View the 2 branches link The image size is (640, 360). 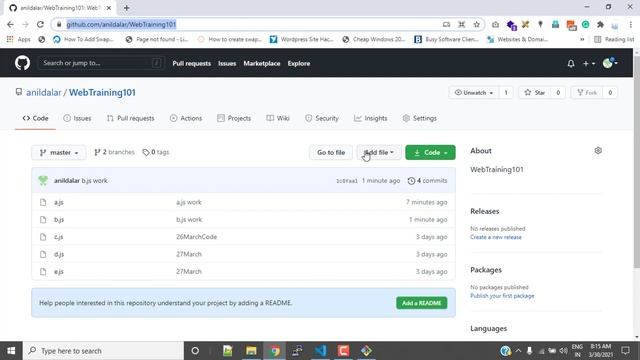114,152
